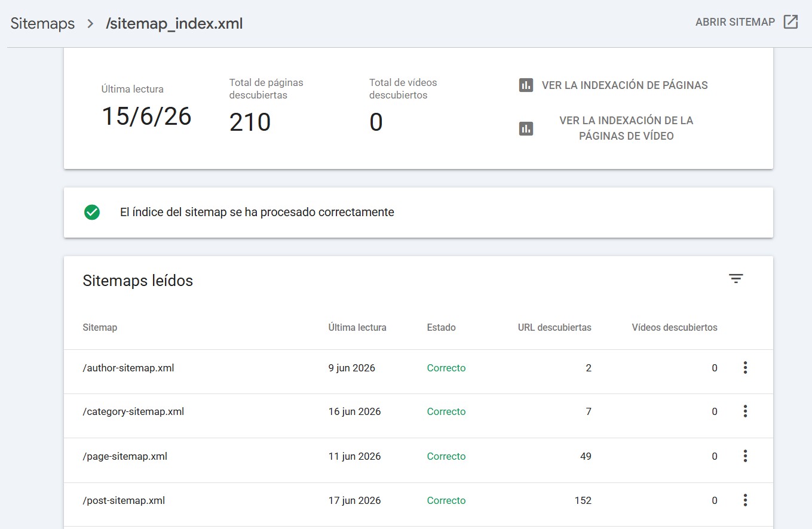This screenshot has width=812, height=529.
Task: Open VER LA INDEXACIÓN DE PÁGINAS
Action: [x=624, y=85]
